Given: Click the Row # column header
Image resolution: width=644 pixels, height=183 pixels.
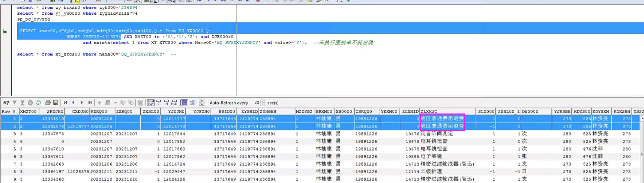Looking at the screenshot, I should pyautogui.click(x=9, y=112).
